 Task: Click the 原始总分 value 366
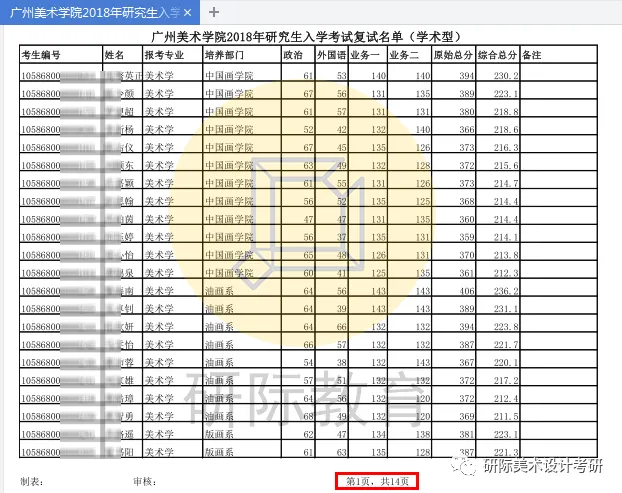(x=467, y=130)
